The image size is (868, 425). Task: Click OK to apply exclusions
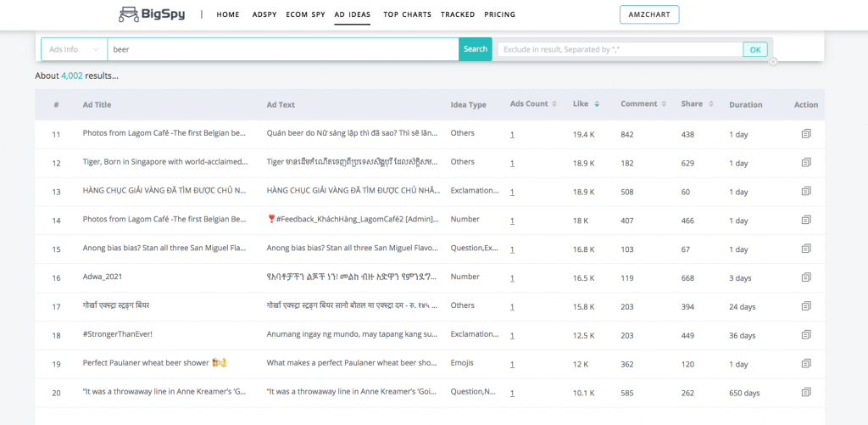click(x=755, y=50)
